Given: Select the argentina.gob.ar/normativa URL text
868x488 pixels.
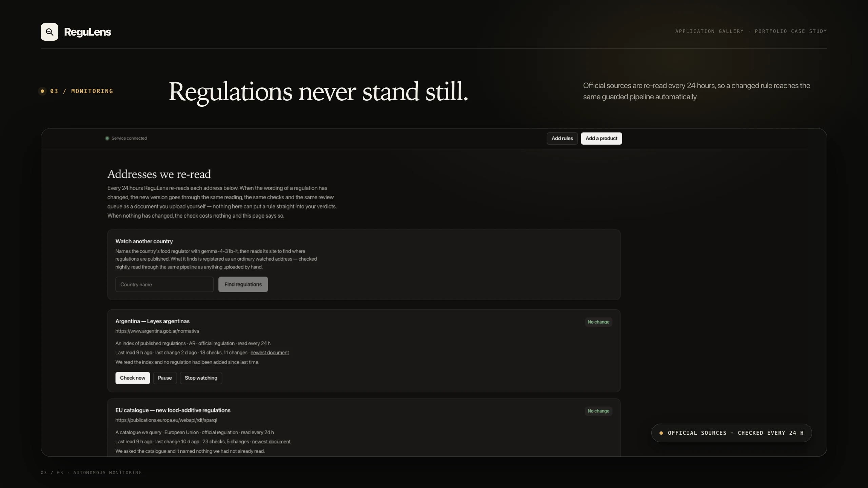Looking at the screenshot, I should pyautogui.click(x=157, y=331).
